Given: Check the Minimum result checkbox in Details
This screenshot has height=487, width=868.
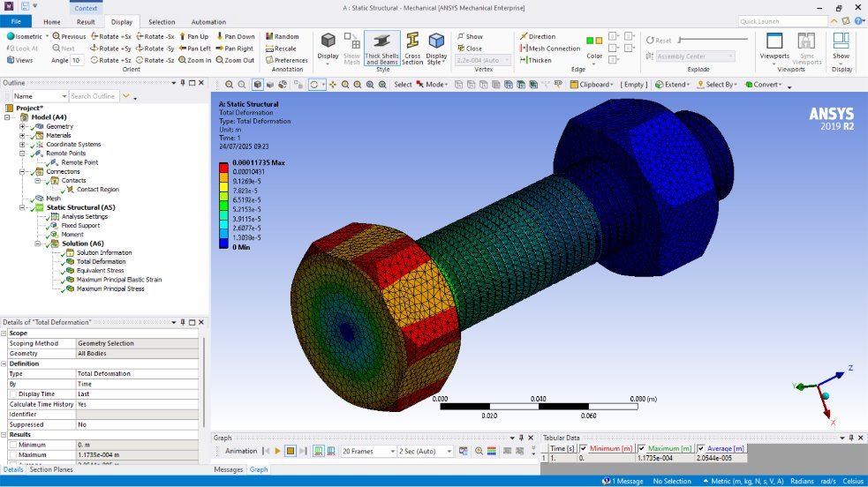Looking at the screenshot, I should tap(12, 445).
